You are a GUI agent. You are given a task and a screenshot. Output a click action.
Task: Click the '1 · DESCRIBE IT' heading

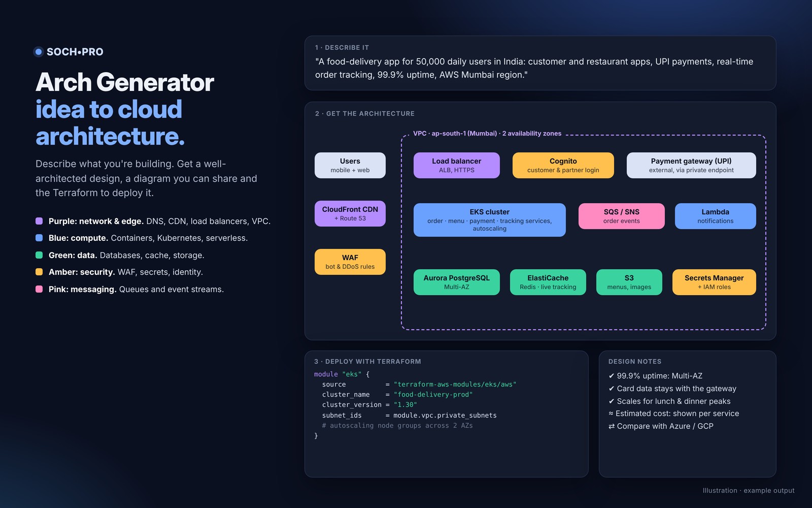click(342, 48)
